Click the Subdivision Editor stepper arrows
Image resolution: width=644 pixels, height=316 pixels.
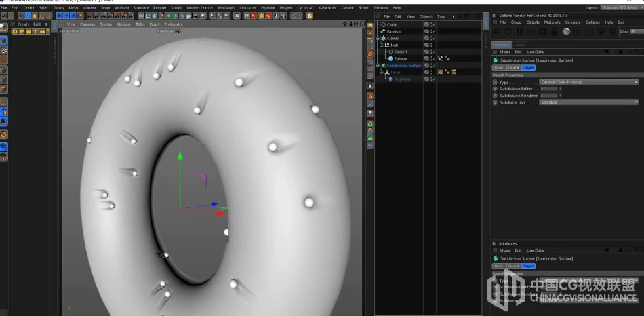click(560, 89)
